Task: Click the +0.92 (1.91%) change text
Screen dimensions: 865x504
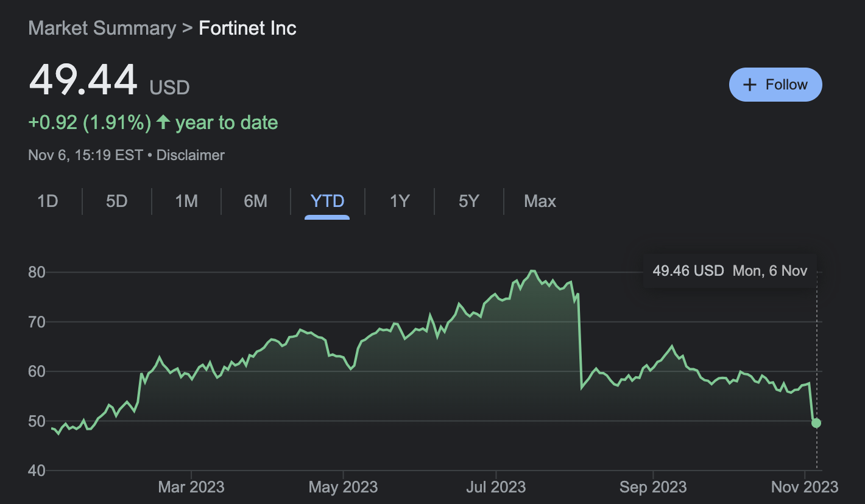Action: coord(90,122)
